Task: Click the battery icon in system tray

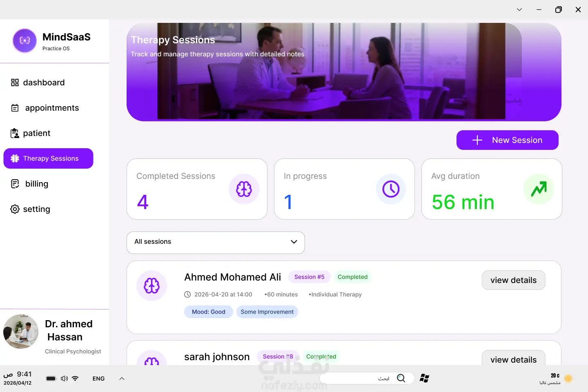Action: click(x=51, y=379)
